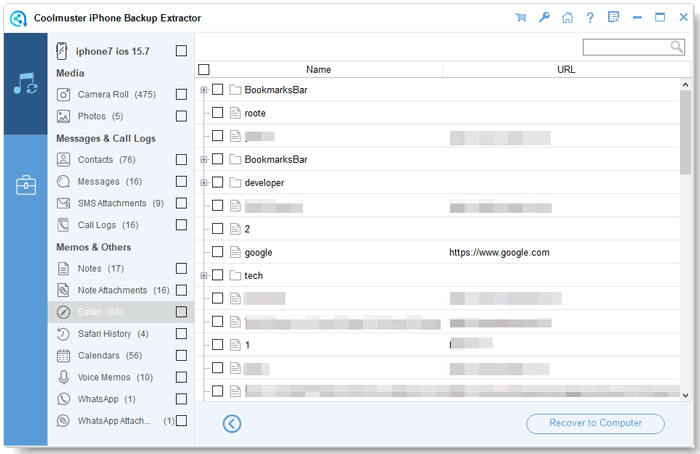The image size is (700, 454).
Task: Click the key register icon
Action: pos(544,18)
